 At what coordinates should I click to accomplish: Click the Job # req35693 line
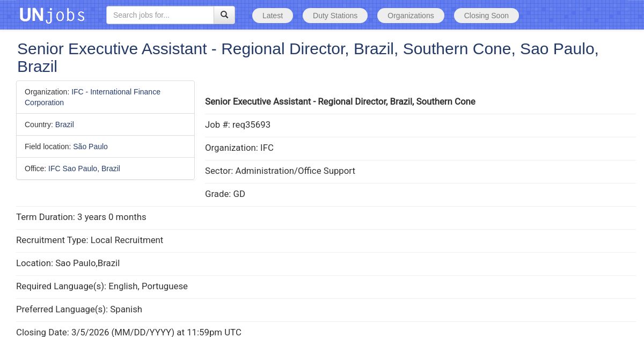238,124
